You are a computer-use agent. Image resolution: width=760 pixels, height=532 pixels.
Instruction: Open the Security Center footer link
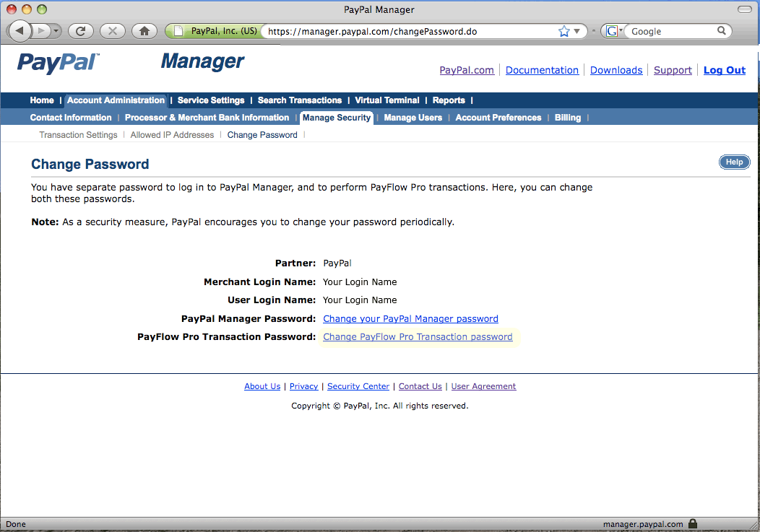click(358, 386)
